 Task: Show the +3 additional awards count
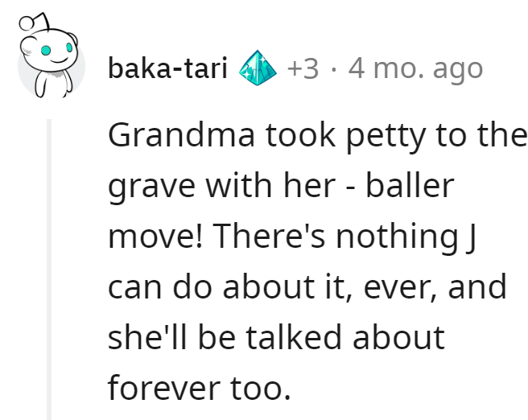[x=303, y=68]
